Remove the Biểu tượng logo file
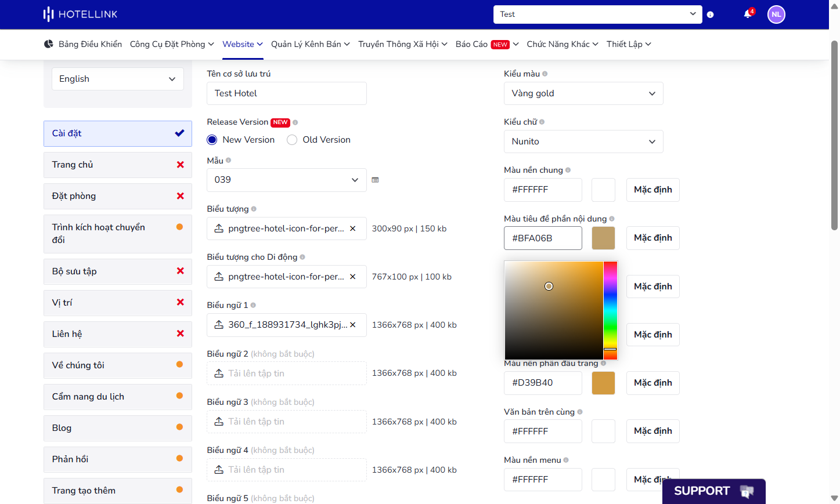 (352, 229)
